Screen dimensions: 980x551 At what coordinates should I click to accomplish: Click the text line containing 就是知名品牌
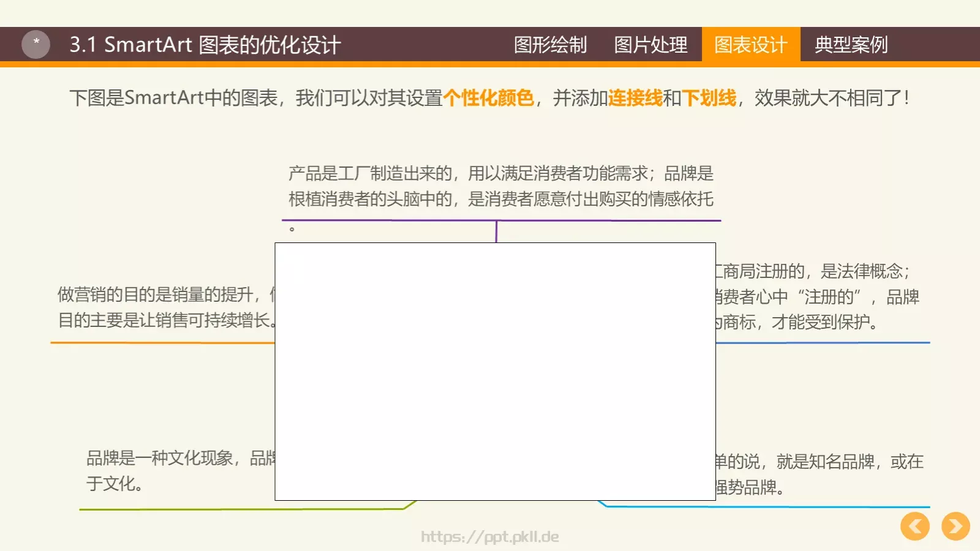pos(820,462)
